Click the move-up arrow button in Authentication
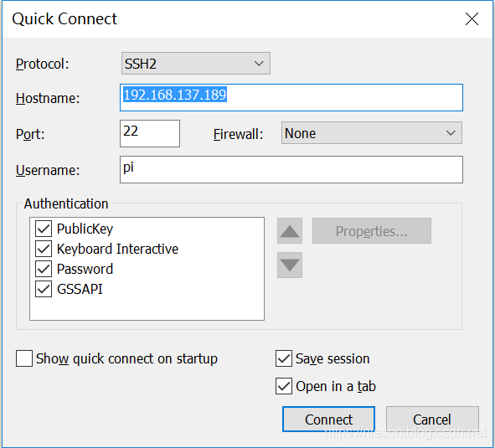Image resolution: width=495 pixels, height=448 pixels. pos(290,231)
